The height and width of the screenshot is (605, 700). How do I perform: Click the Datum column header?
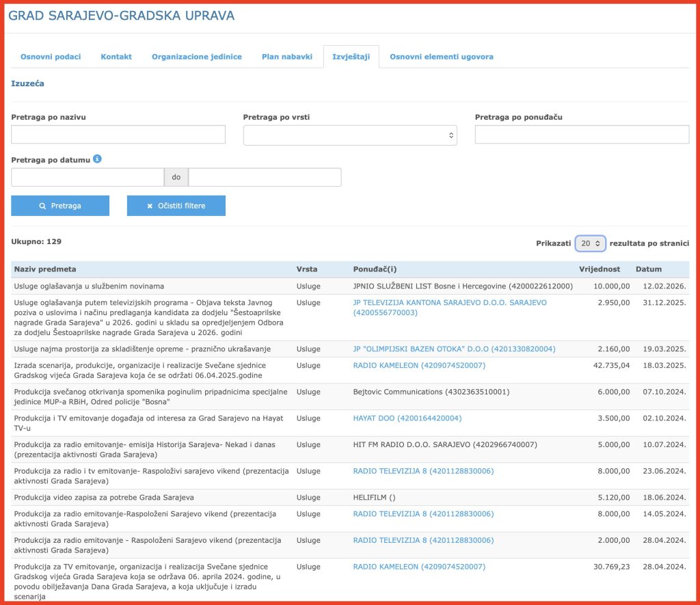649,269
